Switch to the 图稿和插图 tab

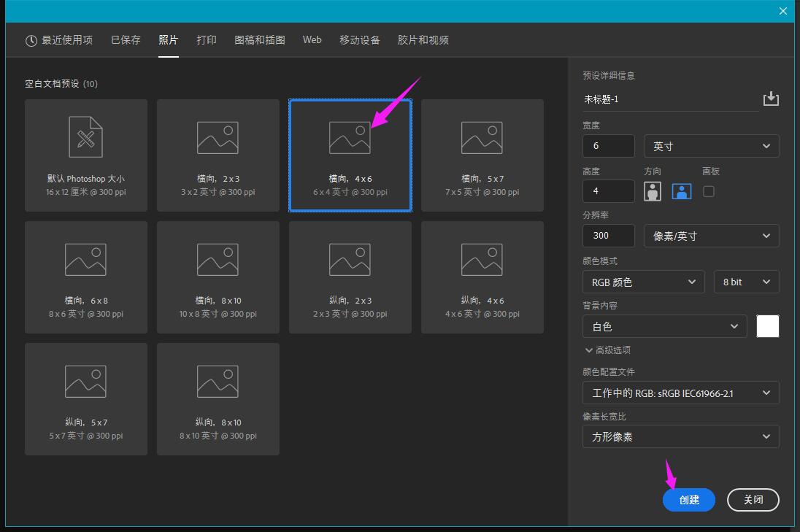[260, 40]
